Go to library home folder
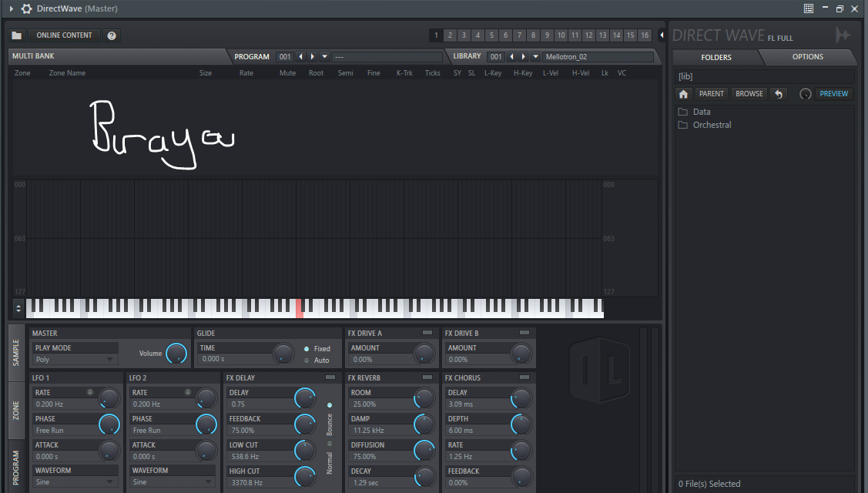Viewport: 868px width, 493px height. (x=684, y=94)
